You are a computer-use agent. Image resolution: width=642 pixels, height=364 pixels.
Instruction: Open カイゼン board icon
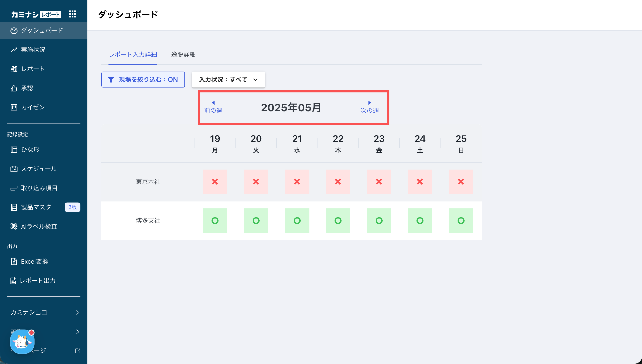click(x=14, y=107)
